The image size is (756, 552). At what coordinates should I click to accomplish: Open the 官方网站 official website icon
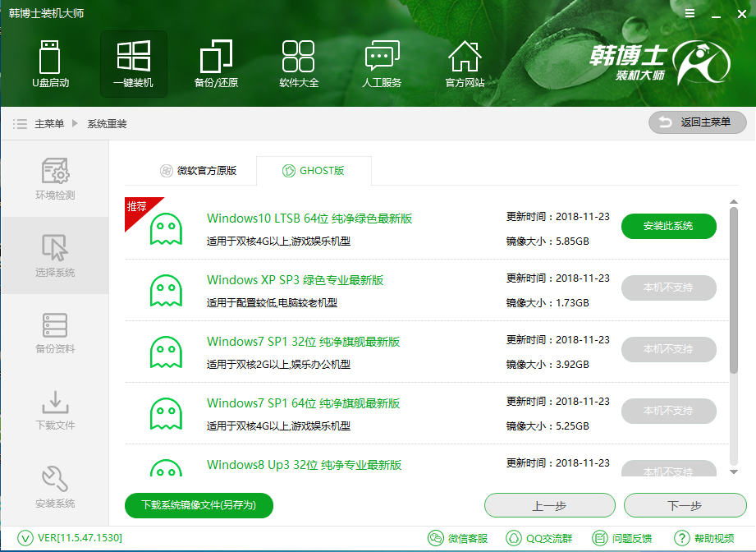click(465, 63)
